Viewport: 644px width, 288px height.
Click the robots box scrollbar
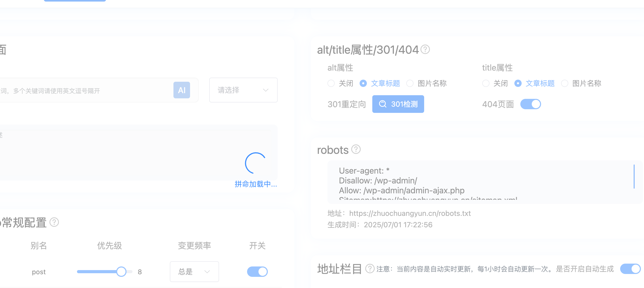634,176
